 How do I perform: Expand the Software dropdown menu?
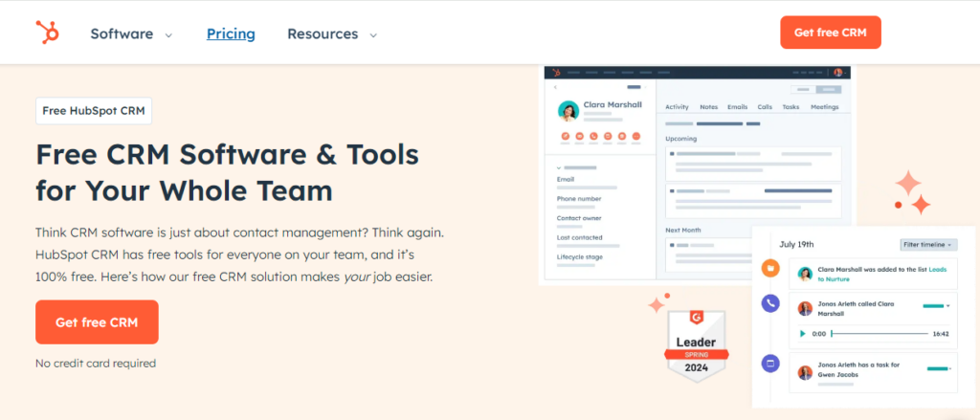131,33
